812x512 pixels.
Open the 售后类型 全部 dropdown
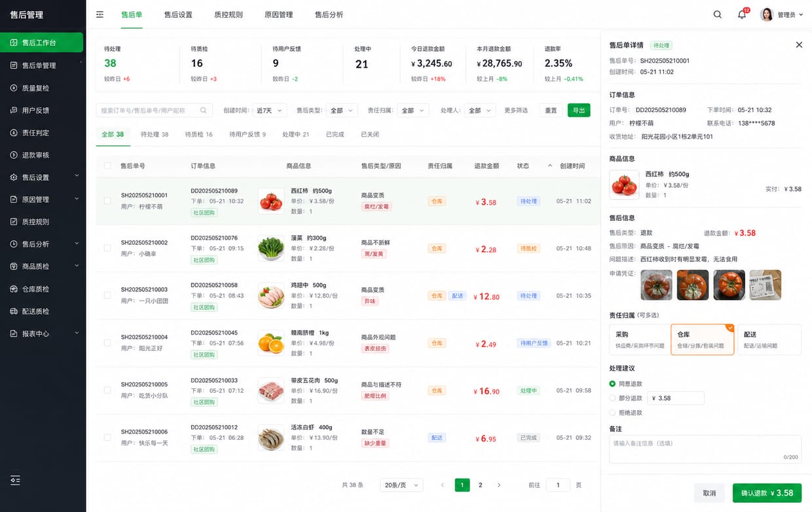pyautogui.click(x=341, y=111)
